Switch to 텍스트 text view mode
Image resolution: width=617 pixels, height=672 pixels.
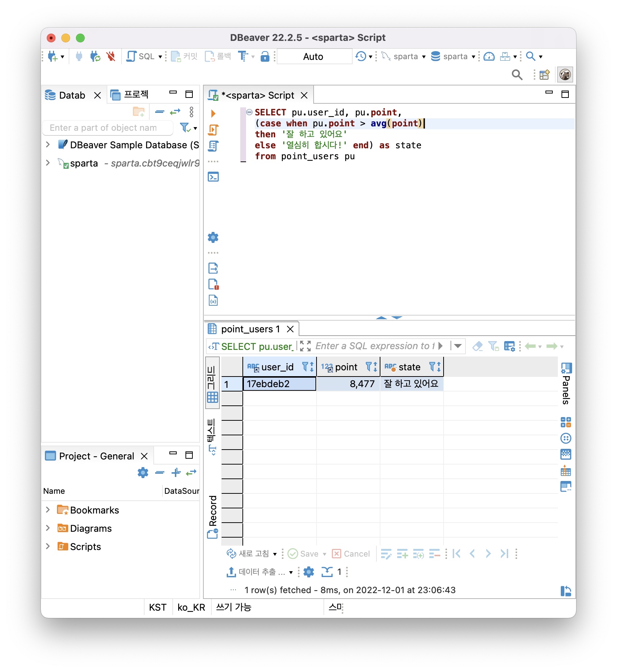(212, 437)
